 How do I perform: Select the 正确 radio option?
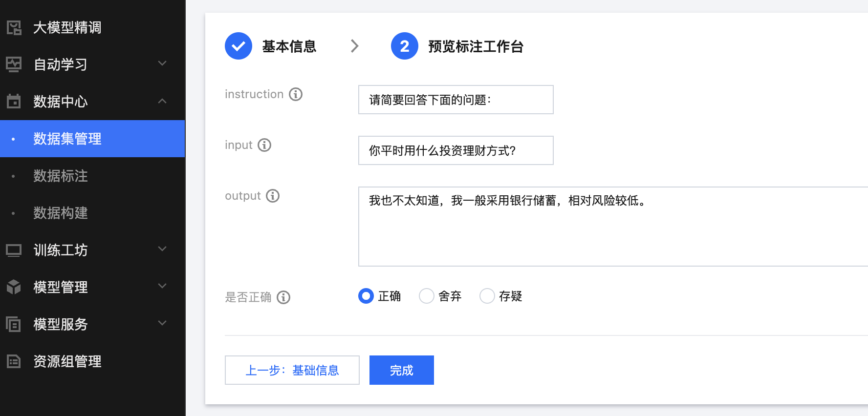pos(366,296)
